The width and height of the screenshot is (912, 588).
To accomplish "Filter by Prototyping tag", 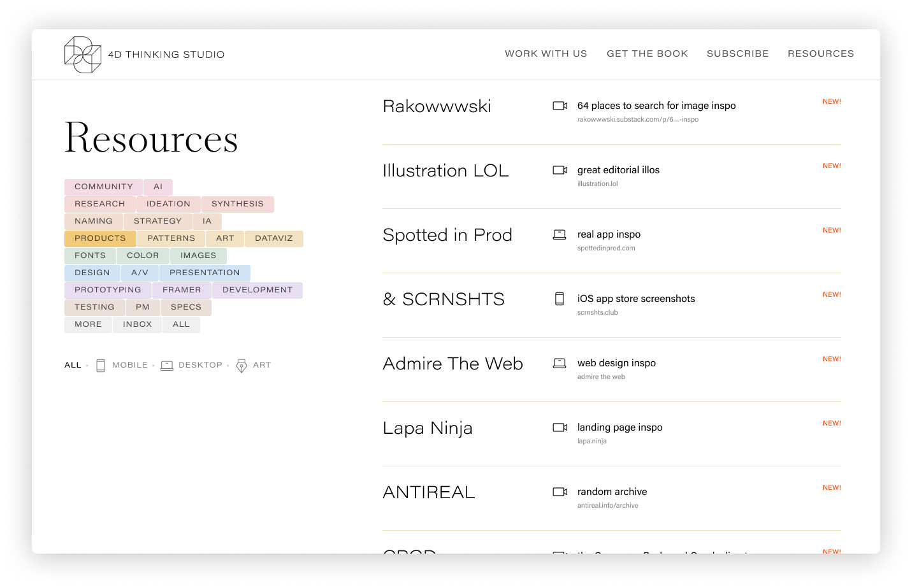I will tap(108, 290).
